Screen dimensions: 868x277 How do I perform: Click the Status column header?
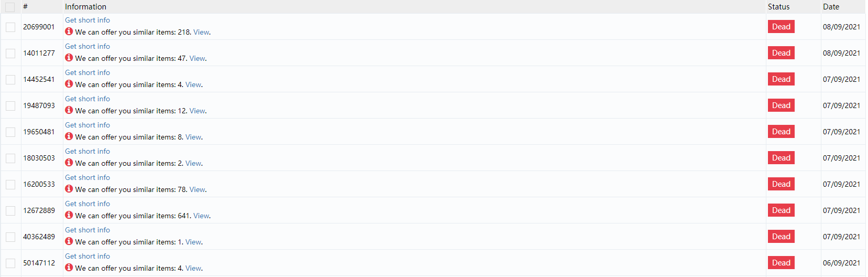(x=778, y=7)
